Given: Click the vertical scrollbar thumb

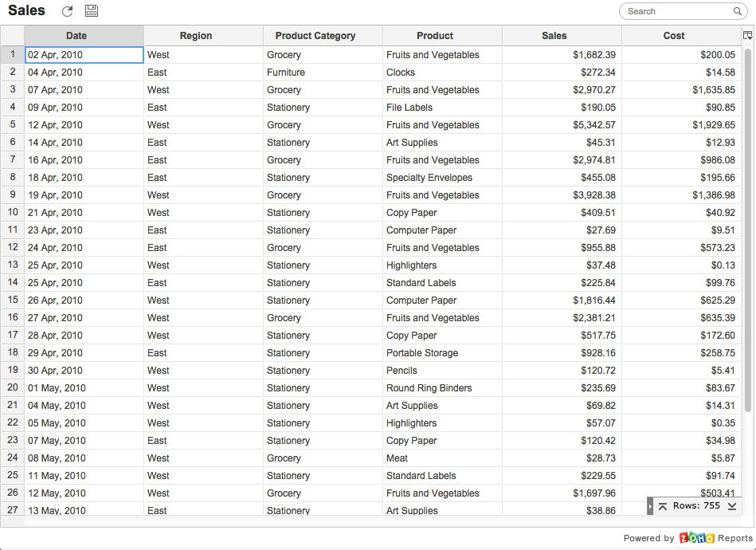Looking at the screenshot, I should [x=747, y=230].
